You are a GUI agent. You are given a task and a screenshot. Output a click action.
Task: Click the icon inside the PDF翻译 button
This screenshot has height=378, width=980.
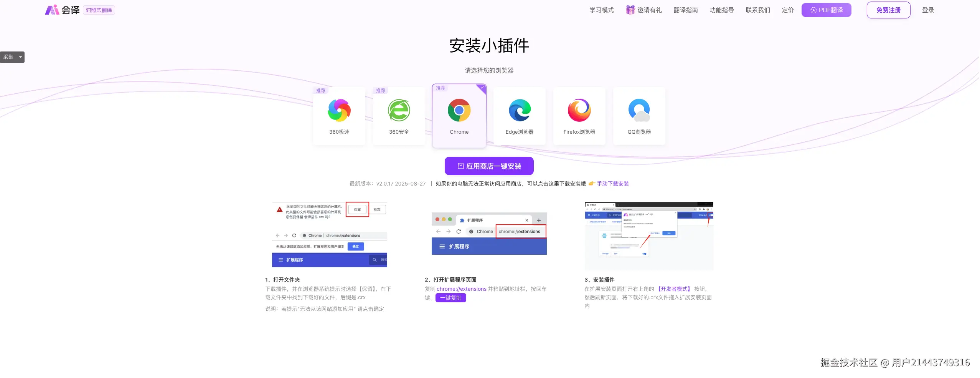(813, 10)
